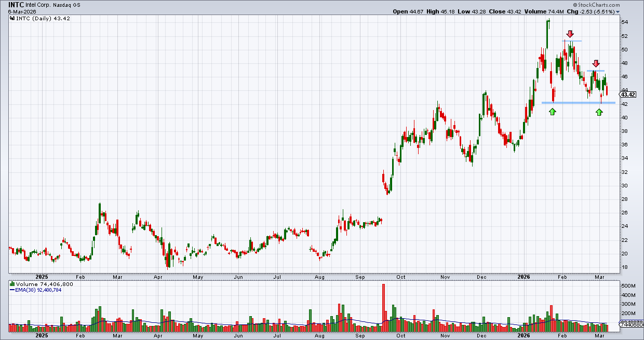Click the Jun label on the volume pane time axis
Viewport: 644px width, 340px height.
(238, 336)
